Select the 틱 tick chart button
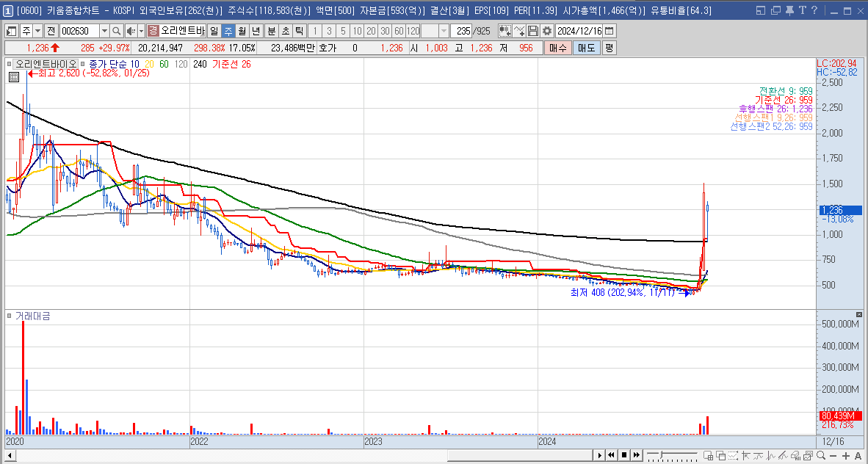 coord(299,31)
